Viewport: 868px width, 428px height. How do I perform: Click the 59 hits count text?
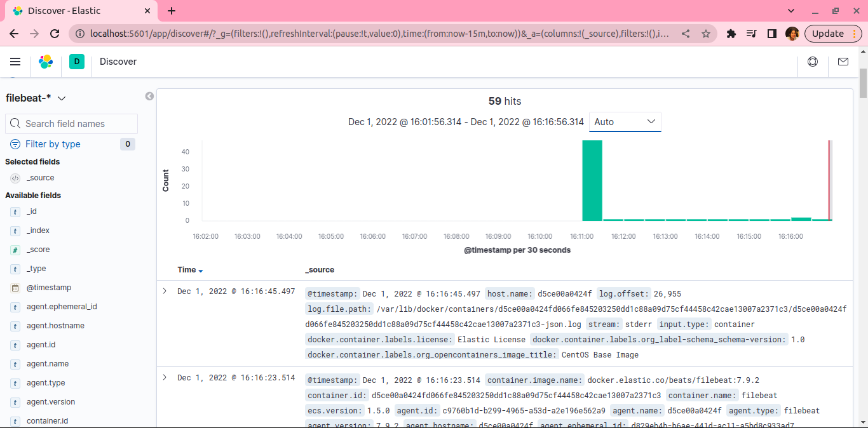[x=505, y=101]
